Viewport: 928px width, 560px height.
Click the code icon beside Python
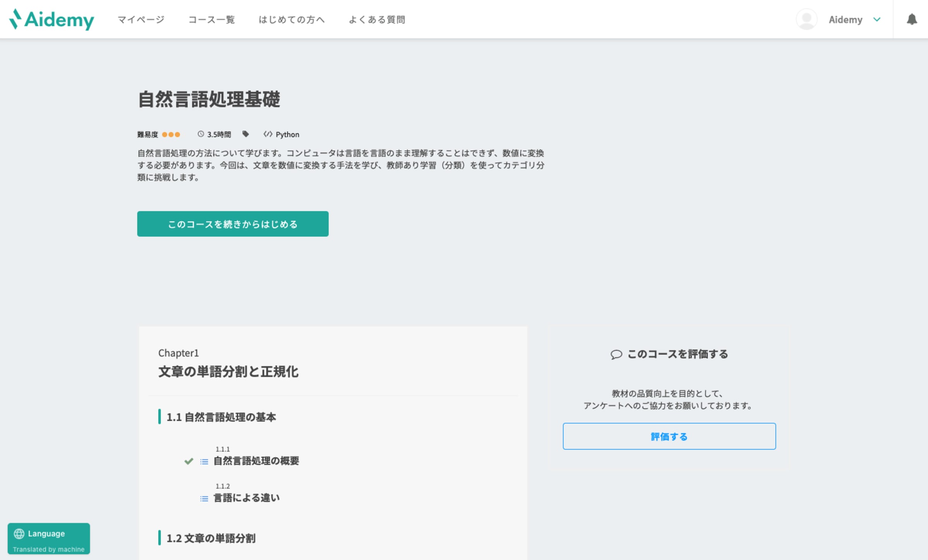(x=268, y=134)
